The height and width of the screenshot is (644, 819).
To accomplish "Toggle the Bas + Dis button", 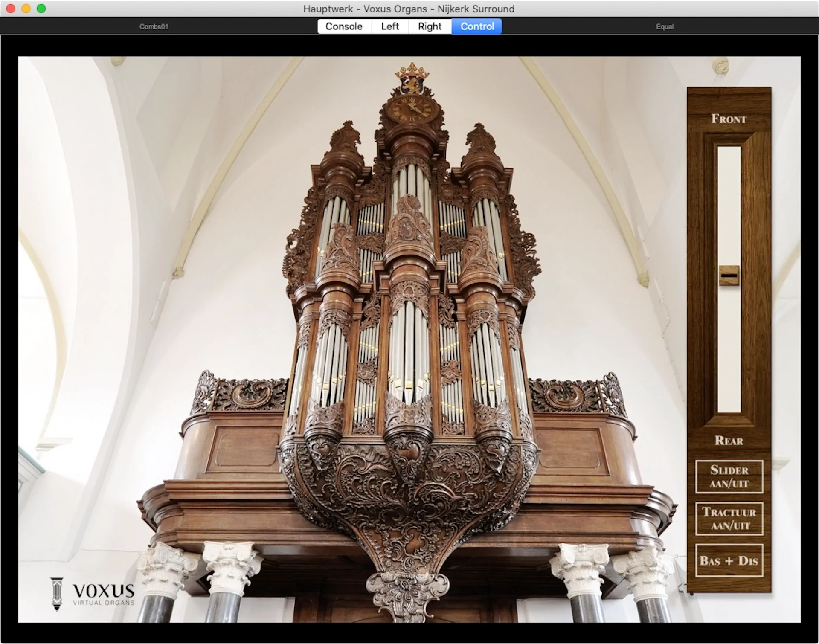I will pos(729,560).
